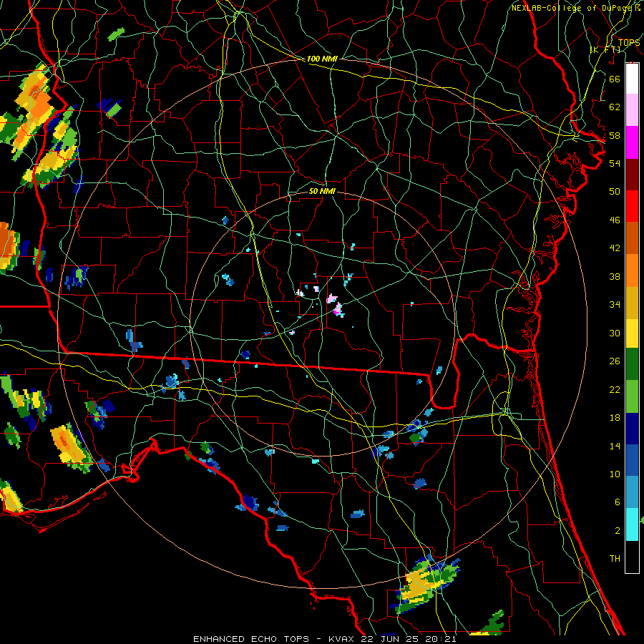Click the legend value '50'
644x644 pixels.
[615, 192]
